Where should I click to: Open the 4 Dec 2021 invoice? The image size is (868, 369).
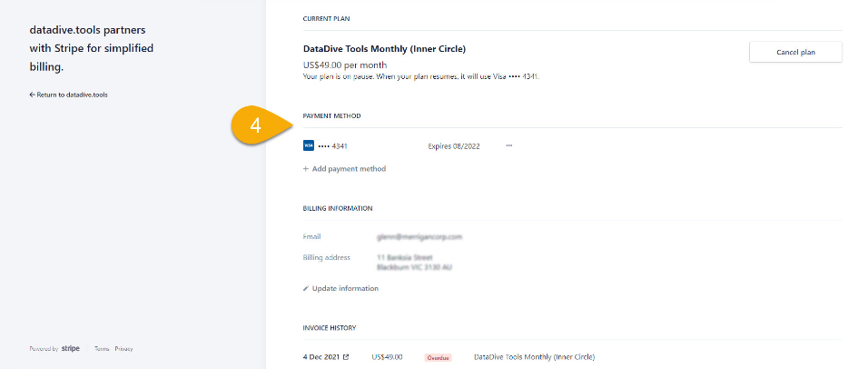coord(325,357)
